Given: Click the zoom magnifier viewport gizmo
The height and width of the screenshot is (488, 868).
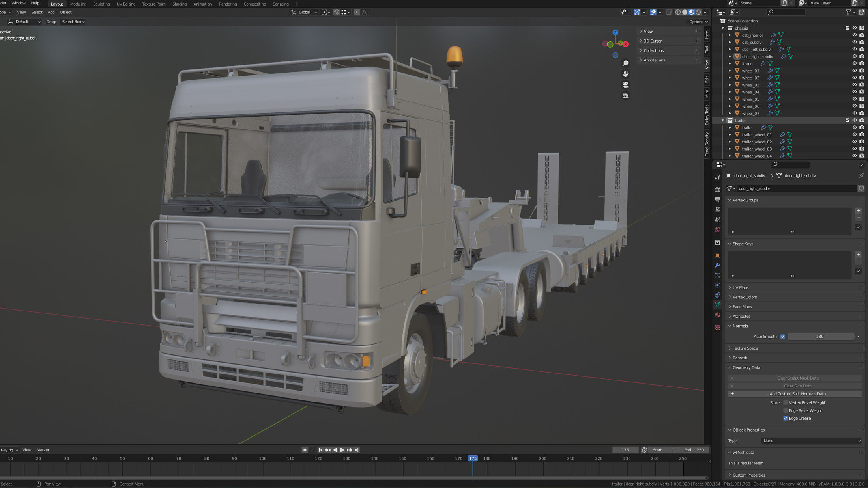Looking at the screenshot, I should click(x=625, y=63).
